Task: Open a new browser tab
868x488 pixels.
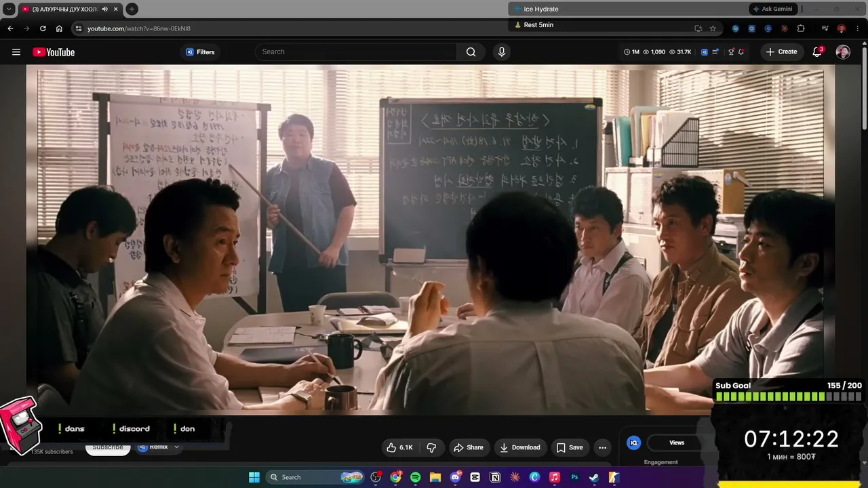Action: [x=132, y=9]
